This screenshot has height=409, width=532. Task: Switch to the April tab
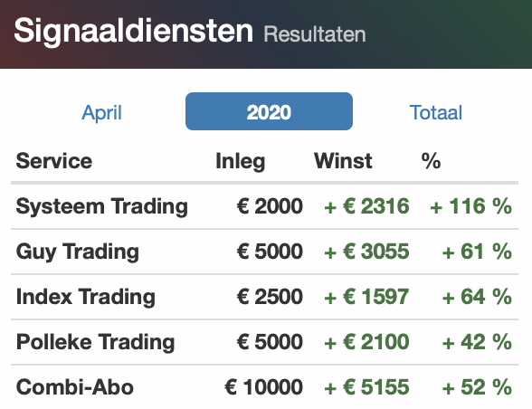coord(101,112)
